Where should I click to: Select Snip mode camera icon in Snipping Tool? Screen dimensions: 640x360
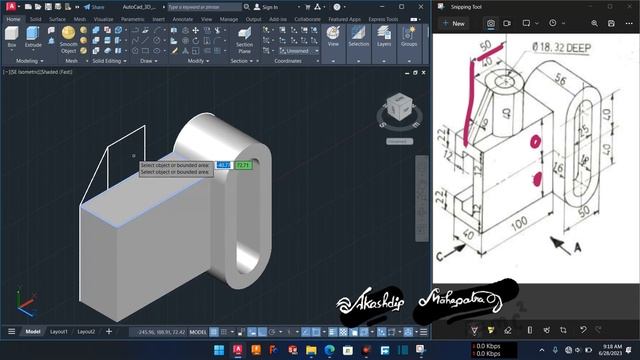(x=491, y=24)
